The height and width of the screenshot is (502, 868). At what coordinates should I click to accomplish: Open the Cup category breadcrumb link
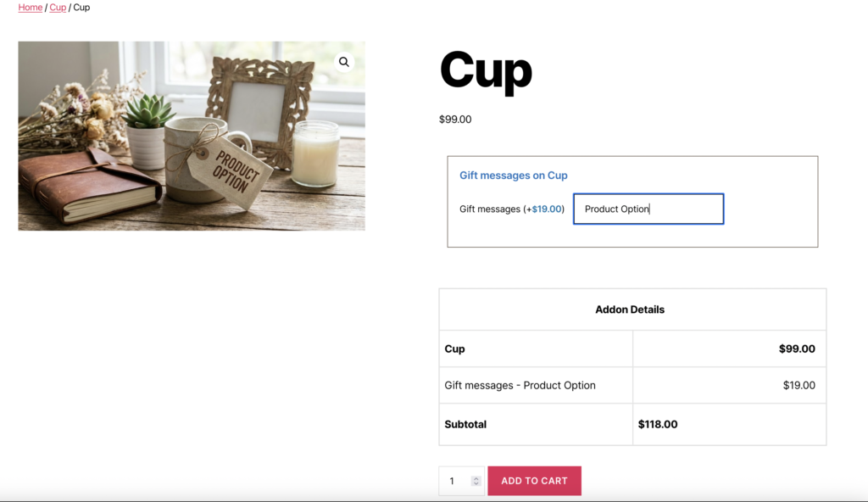tap(58, 8)
